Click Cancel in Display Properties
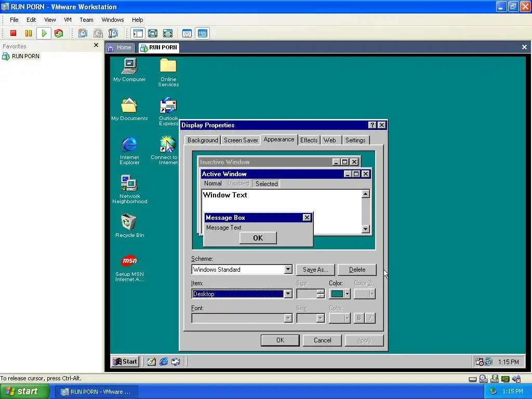 tap(322, 340)
